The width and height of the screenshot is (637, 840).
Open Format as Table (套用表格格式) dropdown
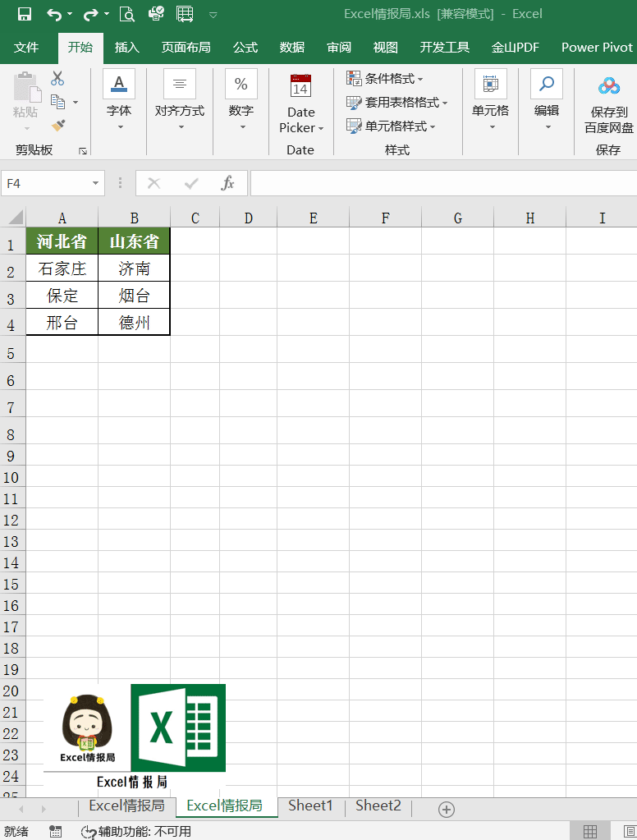coord(397,103)
